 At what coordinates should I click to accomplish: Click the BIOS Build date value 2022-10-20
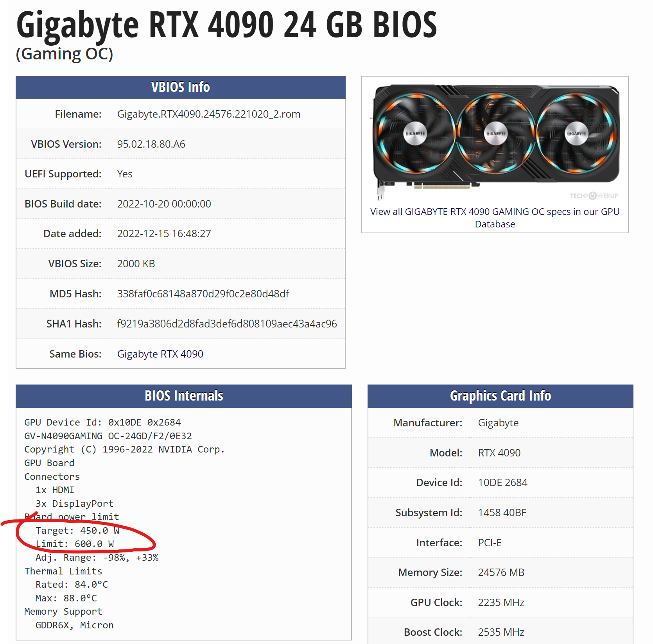pyautogui.click(x=164, y=204)
